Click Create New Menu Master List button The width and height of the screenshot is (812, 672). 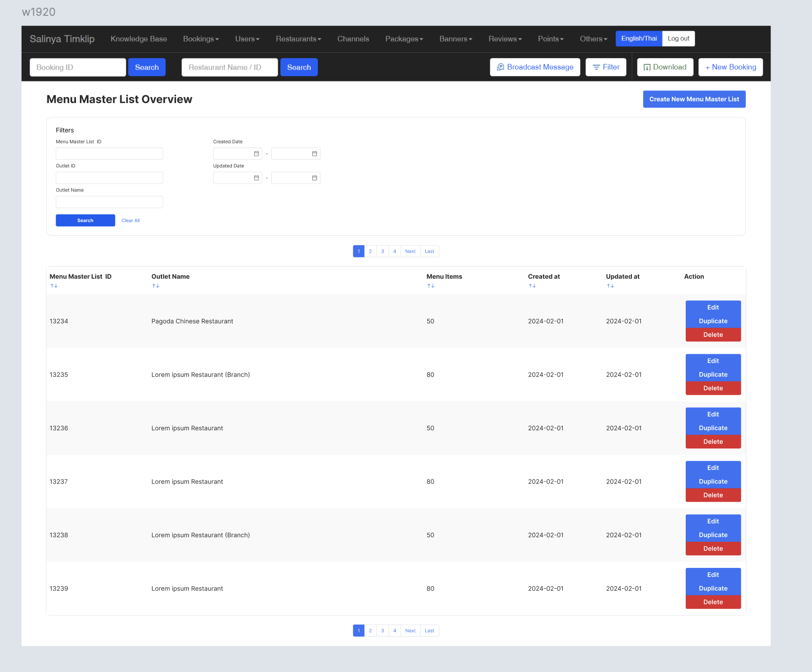click(x=694, y=99)
